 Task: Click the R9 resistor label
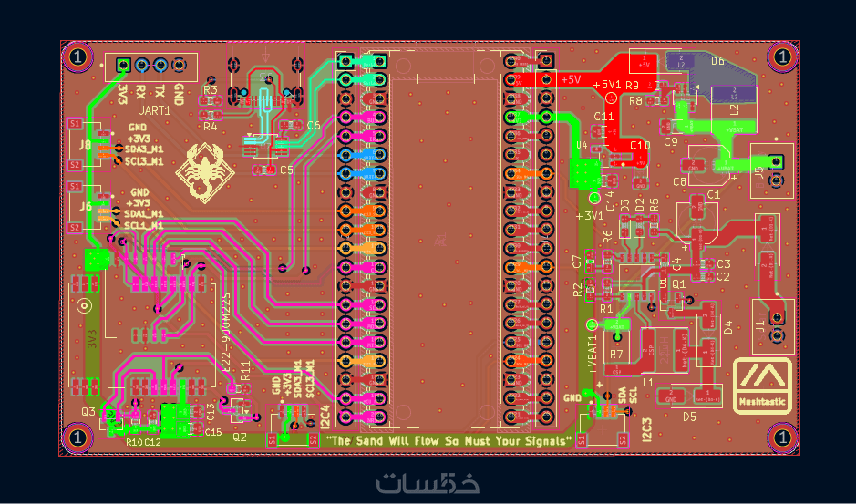[x=632, y=85]
